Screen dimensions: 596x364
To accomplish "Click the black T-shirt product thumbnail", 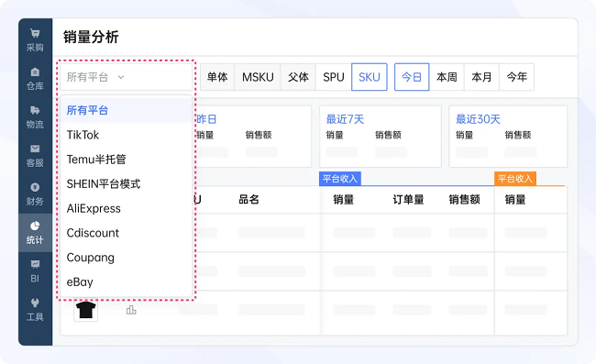I will (x=86, y=310).
